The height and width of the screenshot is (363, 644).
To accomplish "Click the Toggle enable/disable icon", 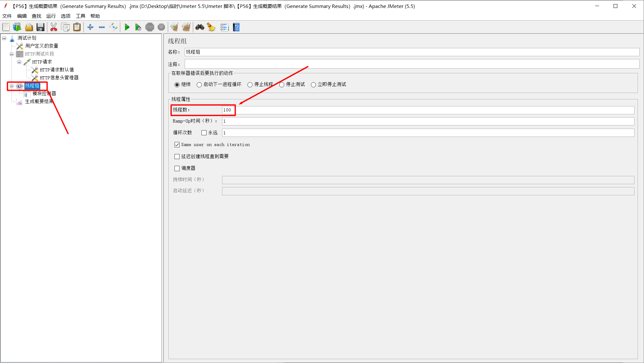I will [x=113, y=27].
